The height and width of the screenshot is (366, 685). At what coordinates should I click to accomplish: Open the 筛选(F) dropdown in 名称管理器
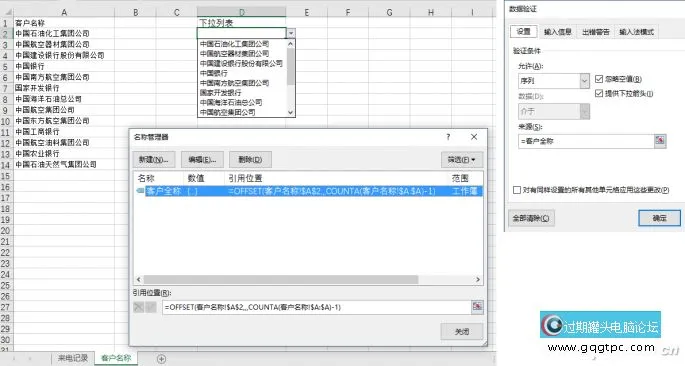click(x=461, y=160)
